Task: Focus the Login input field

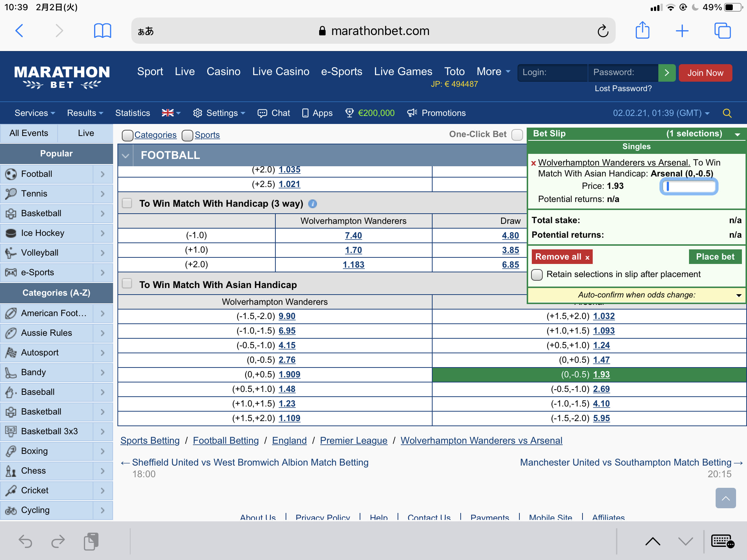Action: tap(552, 73)
